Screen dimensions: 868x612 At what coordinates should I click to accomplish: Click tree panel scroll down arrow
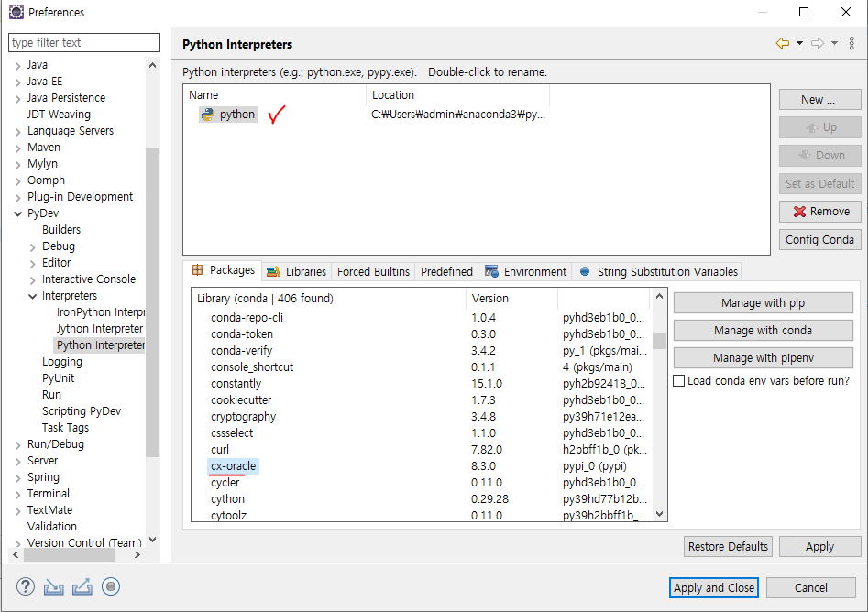pyautogui.click(x=153, y=540)
